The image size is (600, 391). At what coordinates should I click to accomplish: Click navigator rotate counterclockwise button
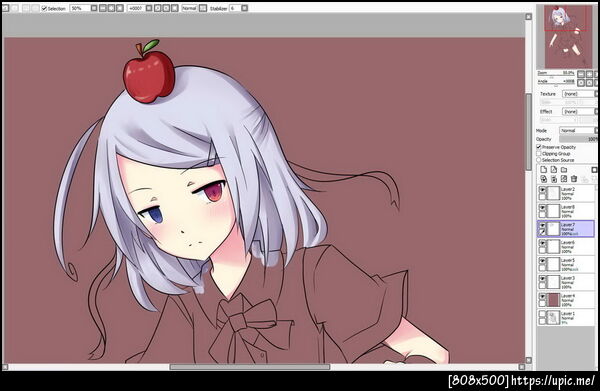pyautogui.click(x=581, y=83)
